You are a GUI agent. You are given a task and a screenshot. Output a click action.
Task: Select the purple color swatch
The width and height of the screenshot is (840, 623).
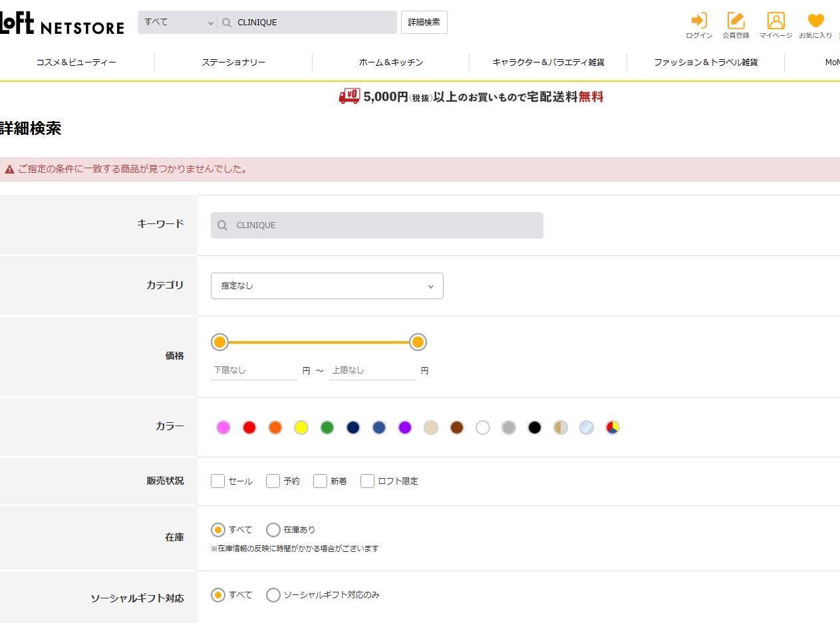tap(405, 428)
